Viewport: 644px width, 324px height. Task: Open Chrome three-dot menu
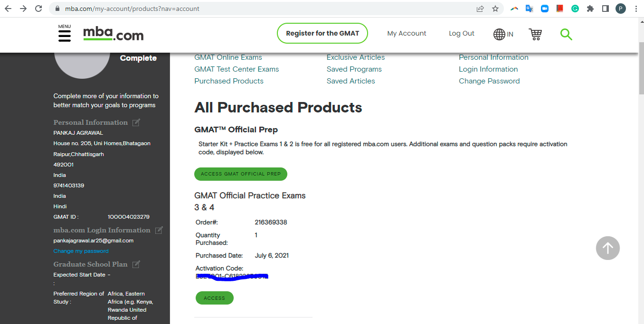[635, 9]
